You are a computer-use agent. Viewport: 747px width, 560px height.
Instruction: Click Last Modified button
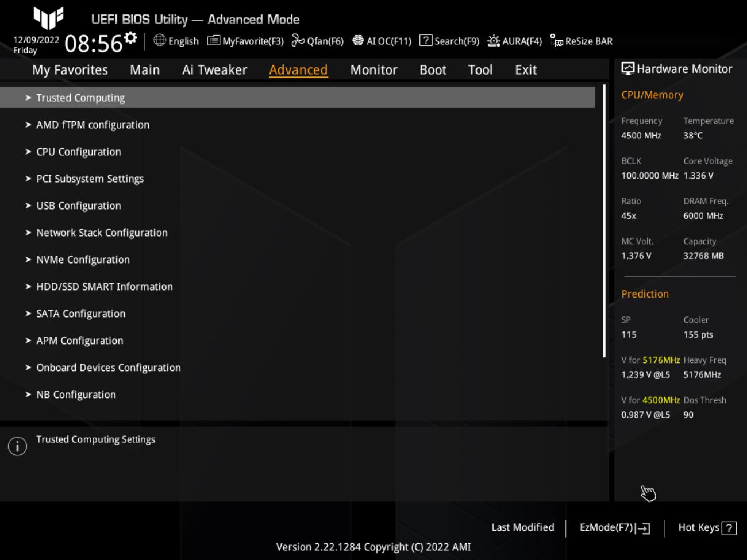coord(523,527)
